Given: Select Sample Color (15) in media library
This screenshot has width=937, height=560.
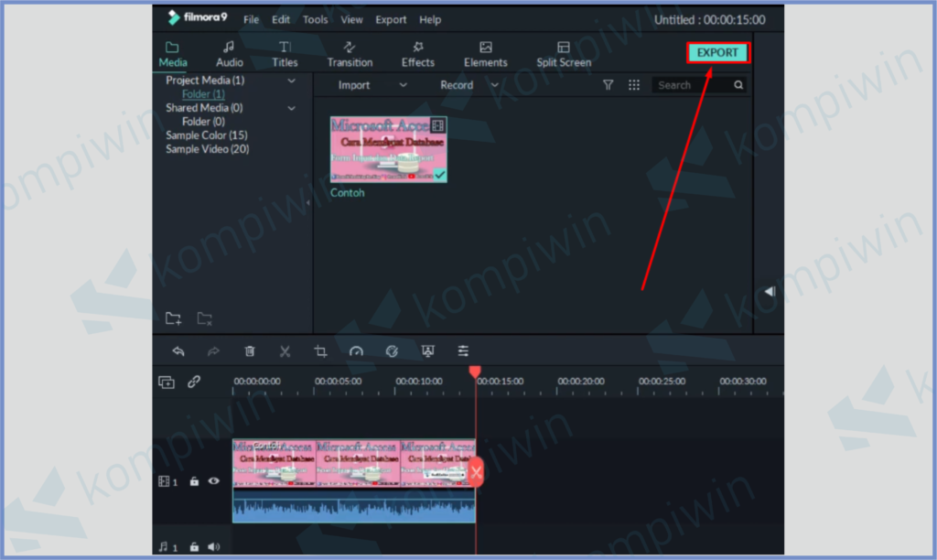Looking at the screenshot, I should [x=207, y=135].
